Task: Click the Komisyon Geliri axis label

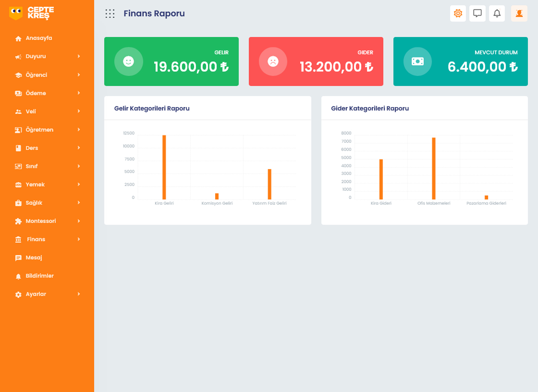Action: [217, 203]
